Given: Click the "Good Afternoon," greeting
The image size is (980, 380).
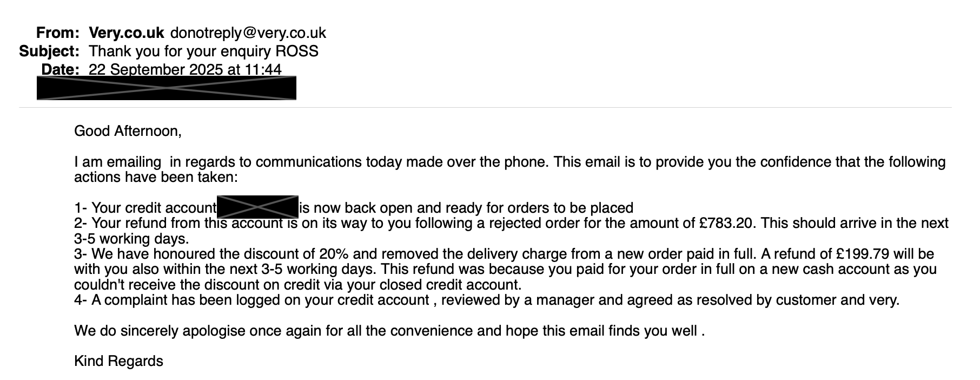Looking at the screenshot, I should [128, 131].
